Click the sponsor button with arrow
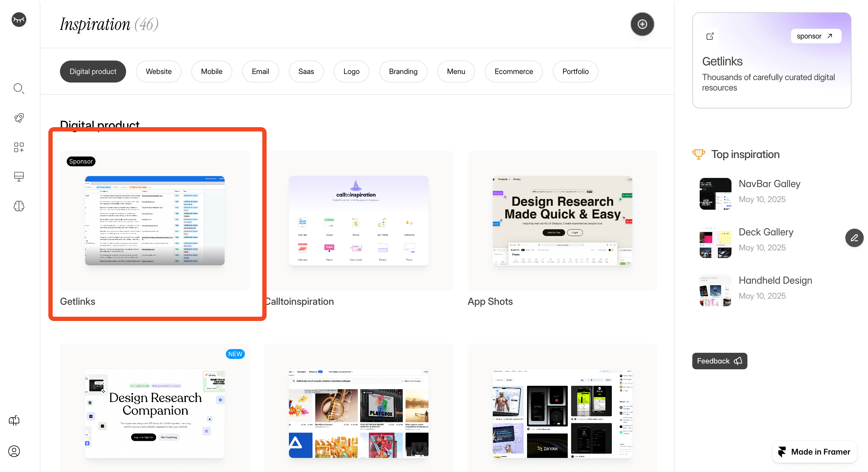Image resolution: width=868 pixels, height=472 pixels. click(x=815, y=36)
